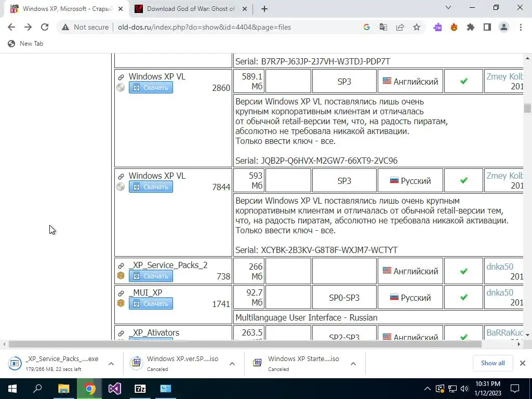Viewport: 532px width, 399px height.
Task: Translate this page icon
Action: [383, 27]
